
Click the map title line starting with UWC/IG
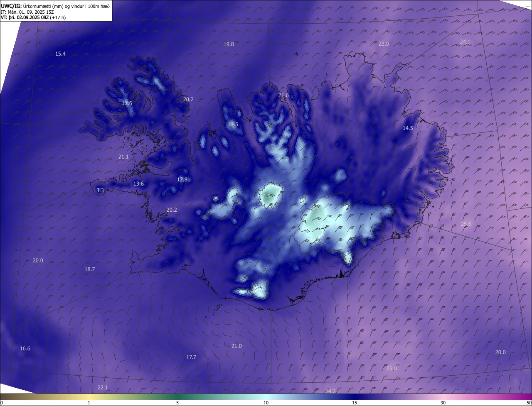pos(55,6)
